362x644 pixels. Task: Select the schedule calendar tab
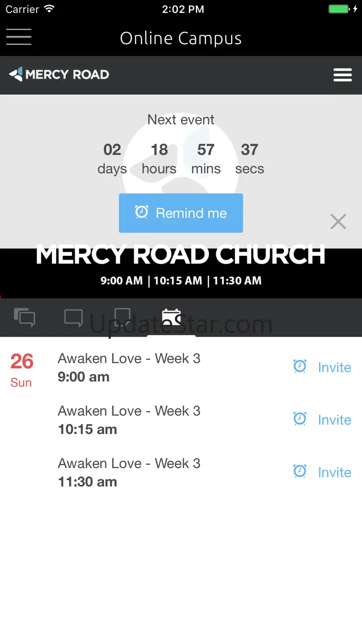point(171,318)
